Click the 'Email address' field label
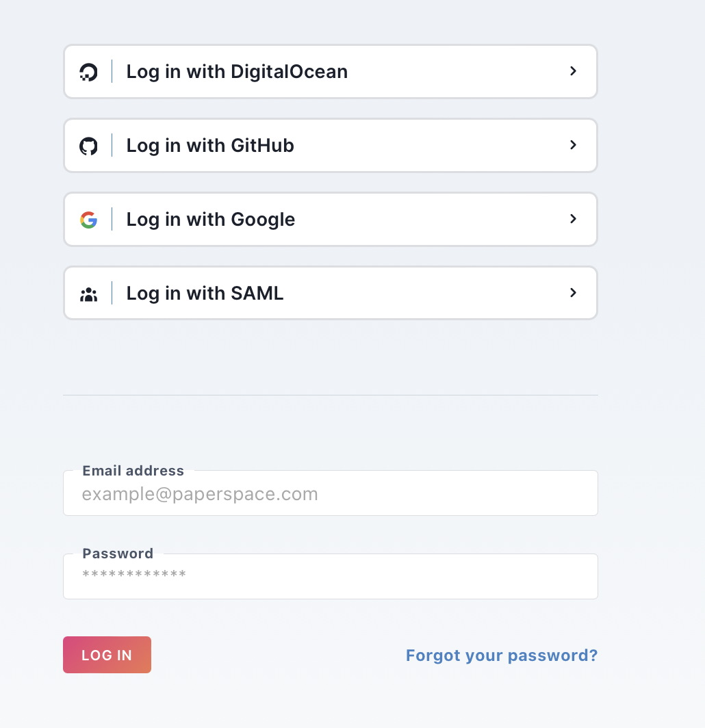The image size is (705, 728). click(133, 471)
